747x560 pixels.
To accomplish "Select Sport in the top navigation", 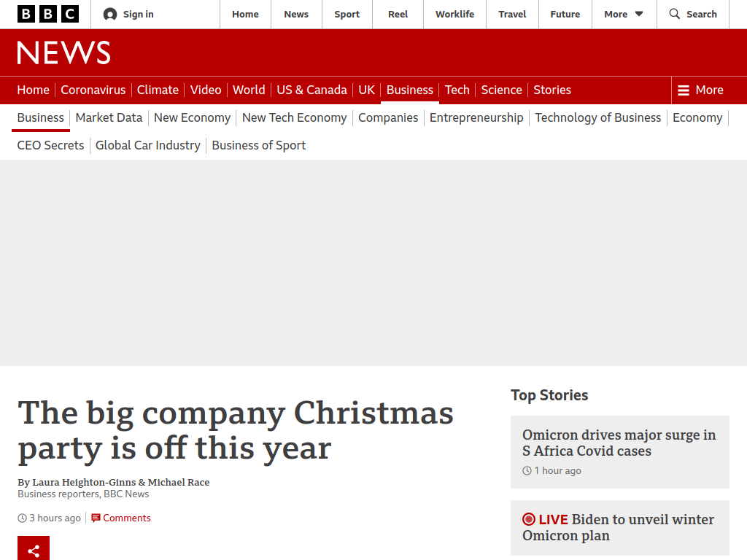I will [x=347, y=15].
